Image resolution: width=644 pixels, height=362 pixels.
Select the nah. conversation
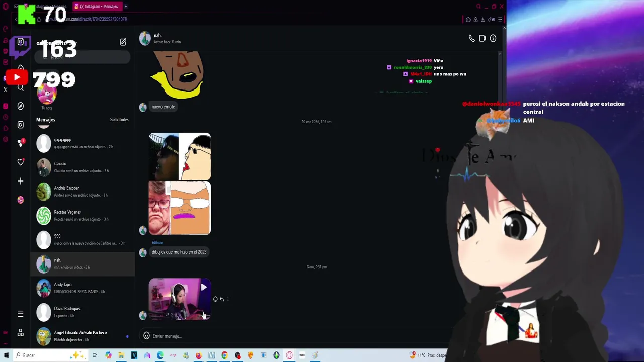(83, 264)
